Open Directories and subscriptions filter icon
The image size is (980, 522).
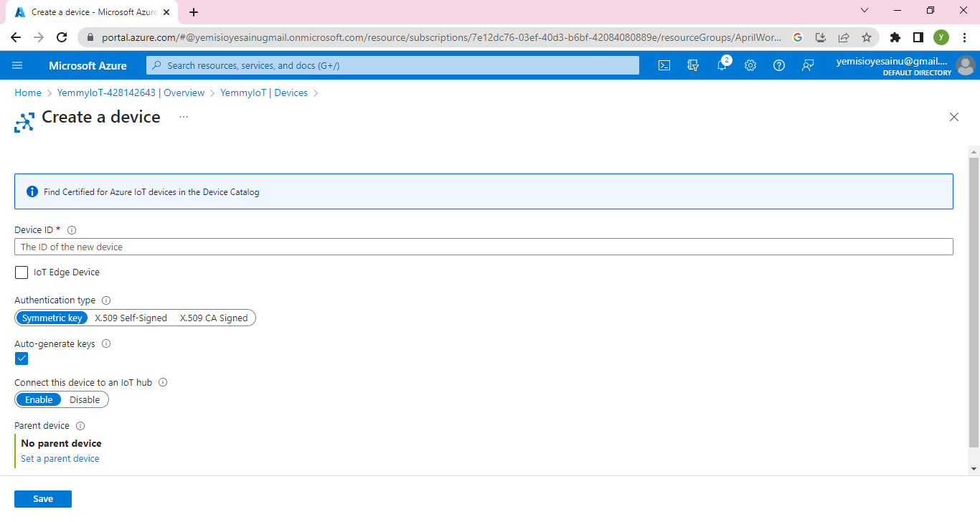[693, 65]
